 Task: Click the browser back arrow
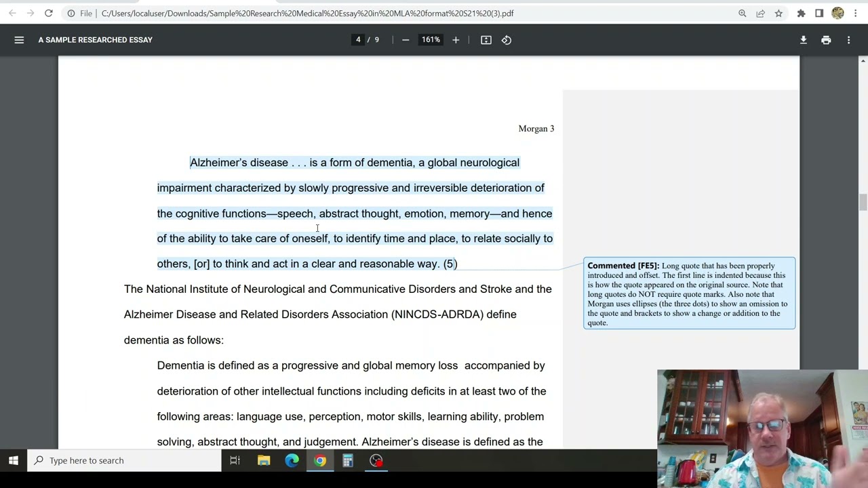coord(12,13)
